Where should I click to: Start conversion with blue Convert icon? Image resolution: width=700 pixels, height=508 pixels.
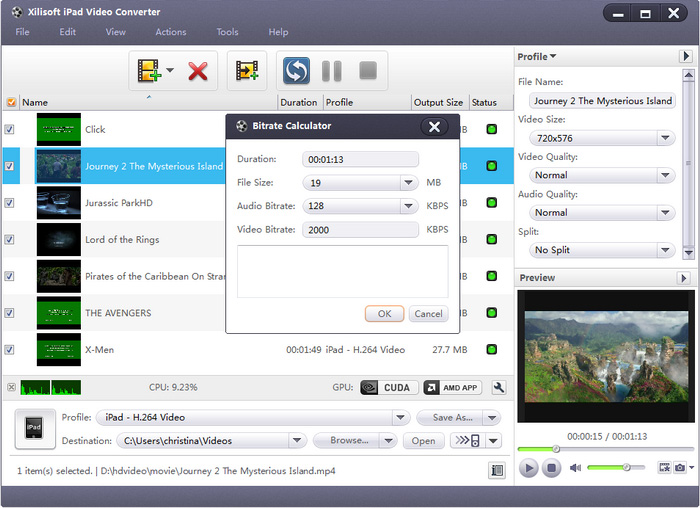pyautogui.click(x=296, y=71)
